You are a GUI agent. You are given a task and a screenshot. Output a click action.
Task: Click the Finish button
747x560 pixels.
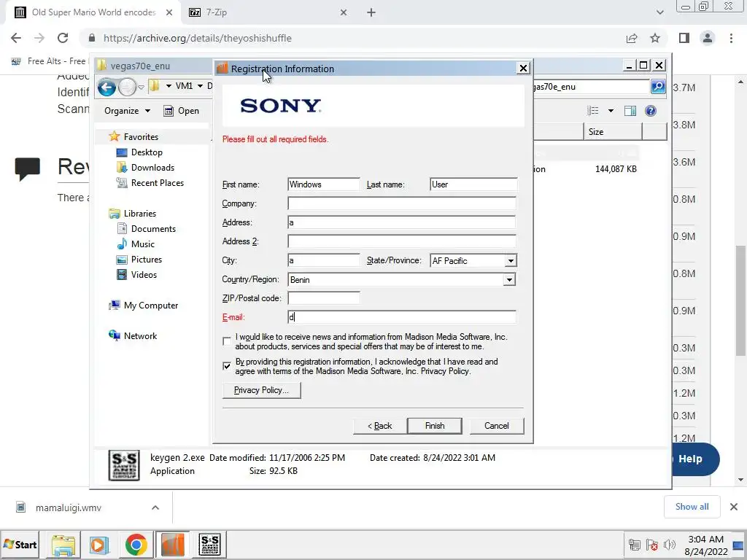435,426
